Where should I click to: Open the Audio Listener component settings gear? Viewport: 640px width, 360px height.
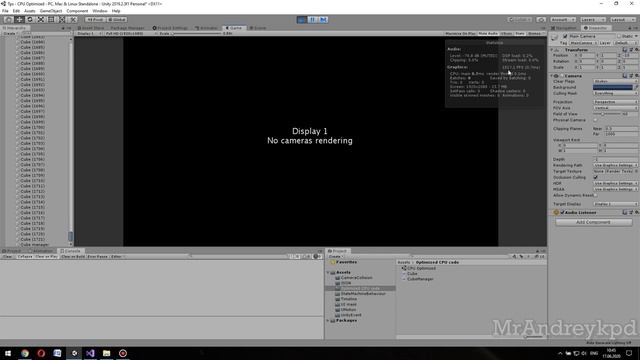[x=636, y=213]
